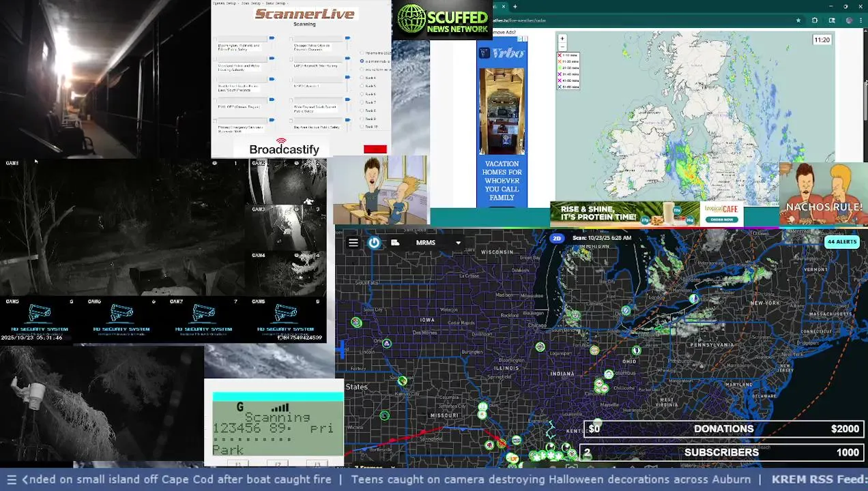Select the map marker near Detroit
868x491 pixels.
[x=626, y=311]
